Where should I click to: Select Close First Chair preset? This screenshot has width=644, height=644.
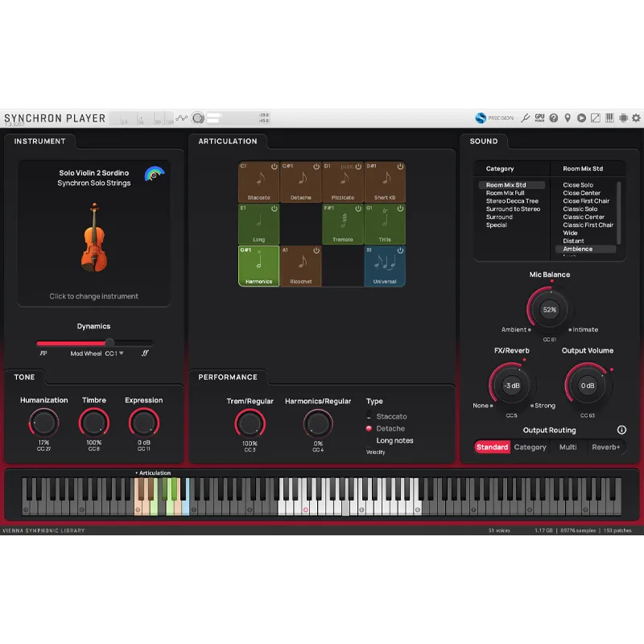click(586, 200)
